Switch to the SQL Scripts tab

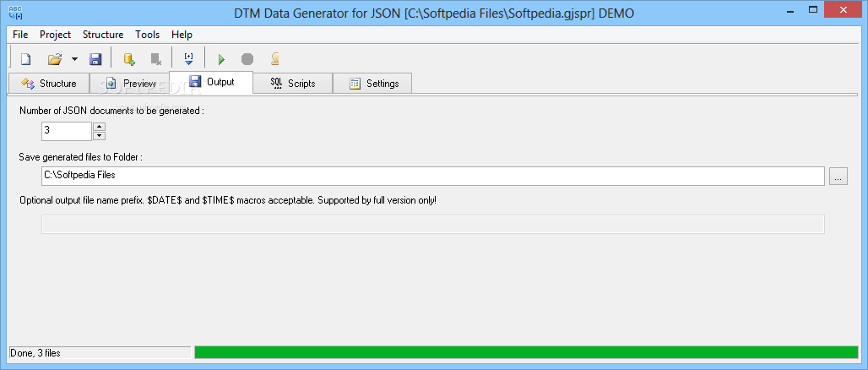pos(293,83)
